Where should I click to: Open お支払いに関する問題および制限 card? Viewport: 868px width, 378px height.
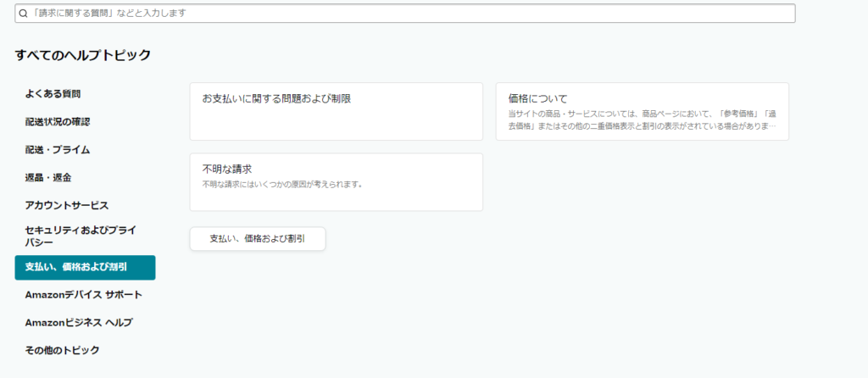(x=276, y=99)
